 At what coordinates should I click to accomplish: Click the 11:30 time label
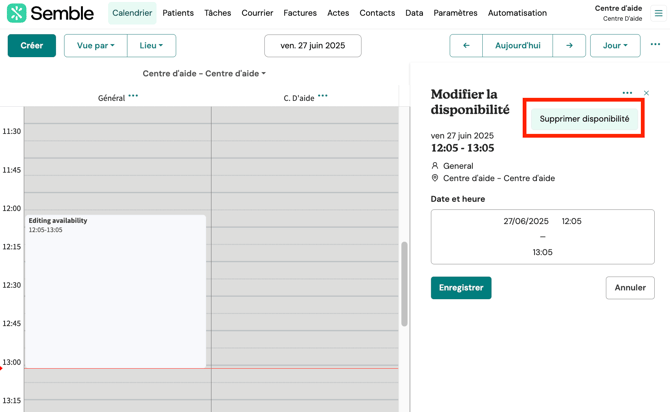[12, 131]
